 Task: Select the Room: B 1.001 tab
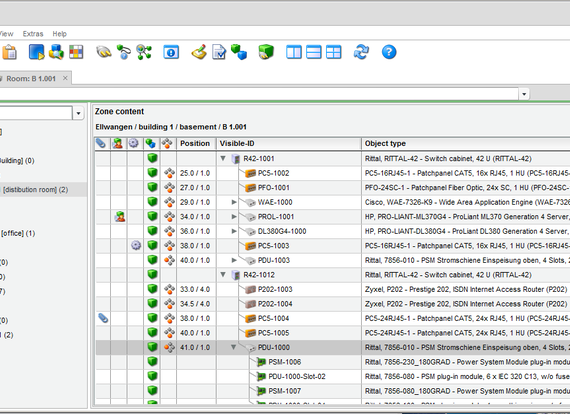31,79
